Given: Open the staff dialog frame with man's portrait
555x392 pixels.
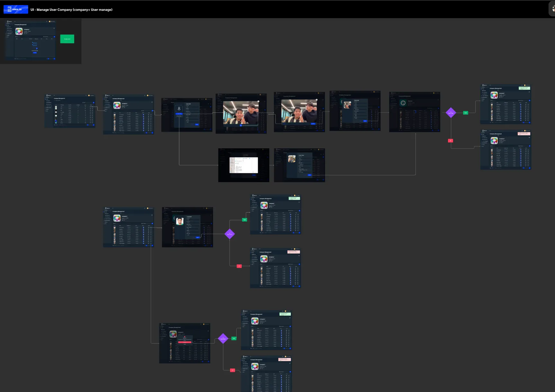Looking at the screenshot, I should [187, 227].
